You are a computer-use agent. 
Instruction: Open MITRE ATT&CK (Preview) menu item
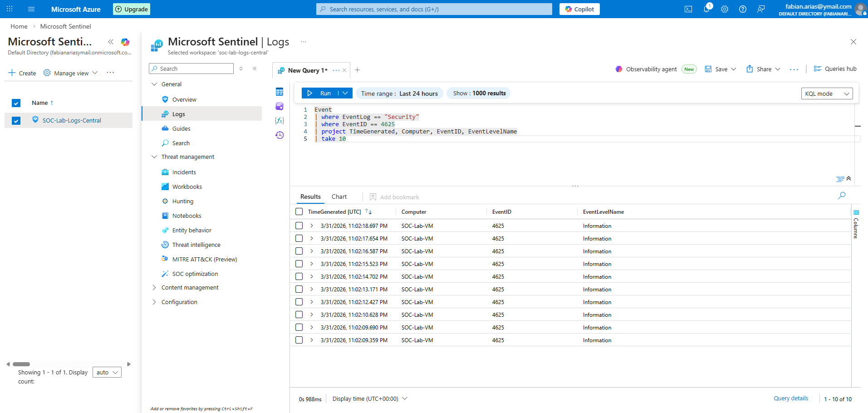204,259
